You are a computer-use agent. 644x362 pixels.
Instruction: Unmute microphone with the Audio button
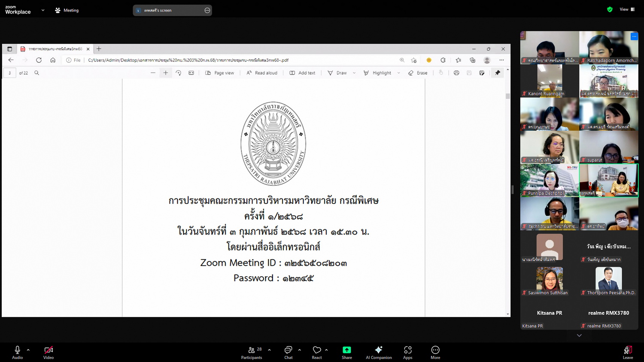(x=17, y=352)
